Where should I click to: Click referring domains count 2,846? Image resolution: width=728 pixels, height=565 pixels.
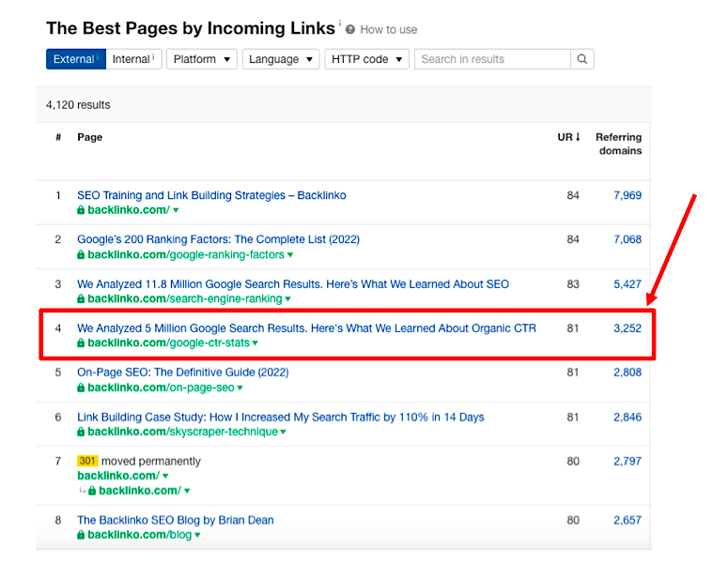coord(627,417)
